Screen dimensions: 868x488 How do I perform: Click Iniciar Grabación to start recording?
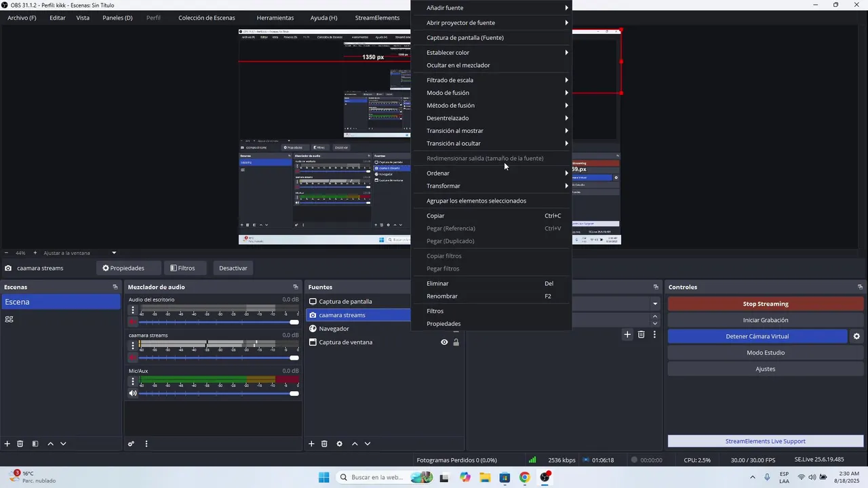click(x=766, y=320)
